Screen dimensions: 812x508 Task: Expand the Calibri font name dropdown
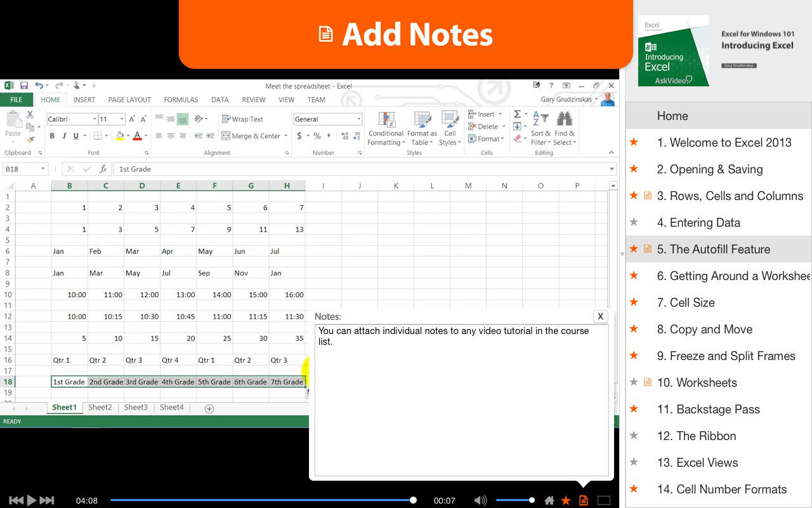click(95, 119)
